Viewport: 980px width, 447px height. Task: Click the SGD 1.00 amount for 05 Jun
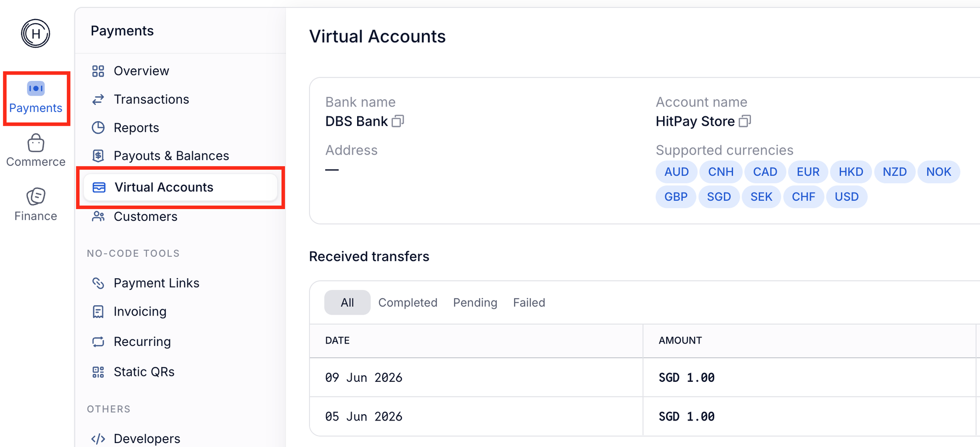pyautogui.click(x=687, y=417)
